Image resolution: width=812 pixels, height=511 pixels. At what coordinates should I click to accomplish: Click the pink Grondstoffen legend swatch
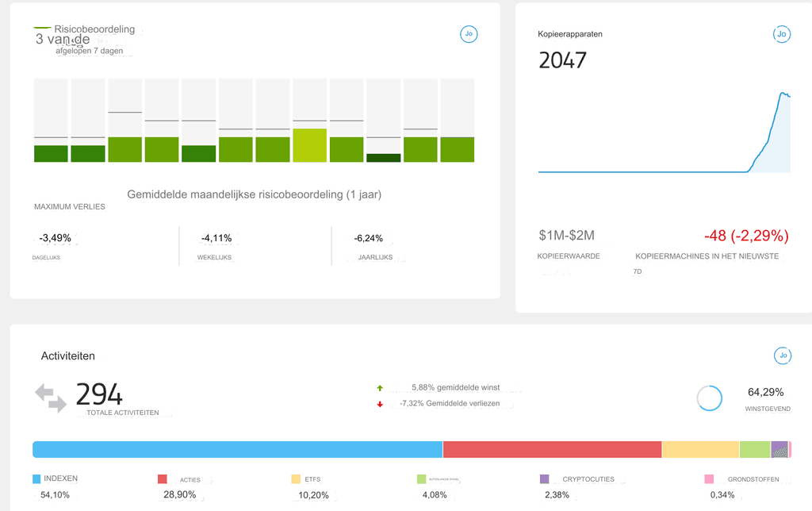tap(709, 479)
